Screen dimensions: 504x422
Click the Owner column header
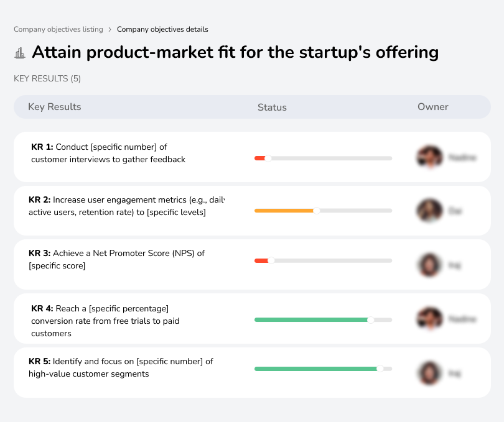[432, 107]
